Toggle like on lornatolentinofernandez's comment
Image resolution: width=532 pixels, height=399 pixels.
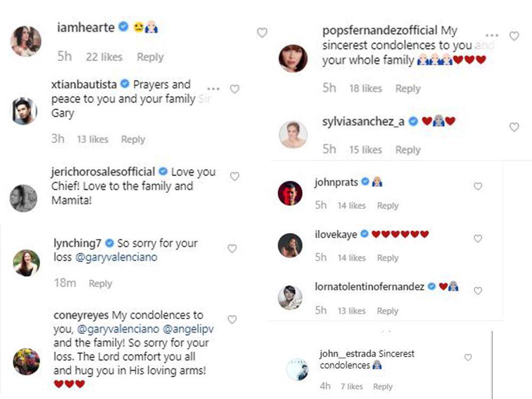[478, 291]
